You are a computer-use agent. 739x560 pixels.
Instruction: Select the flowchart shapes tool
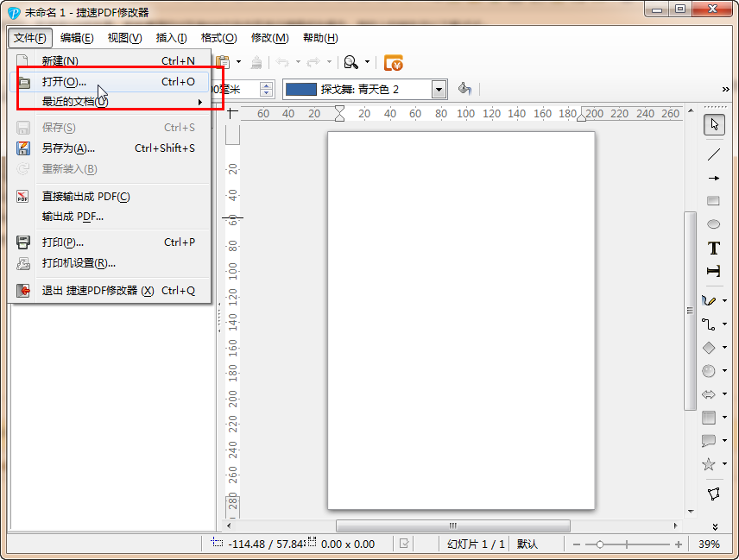click(709, 418)
